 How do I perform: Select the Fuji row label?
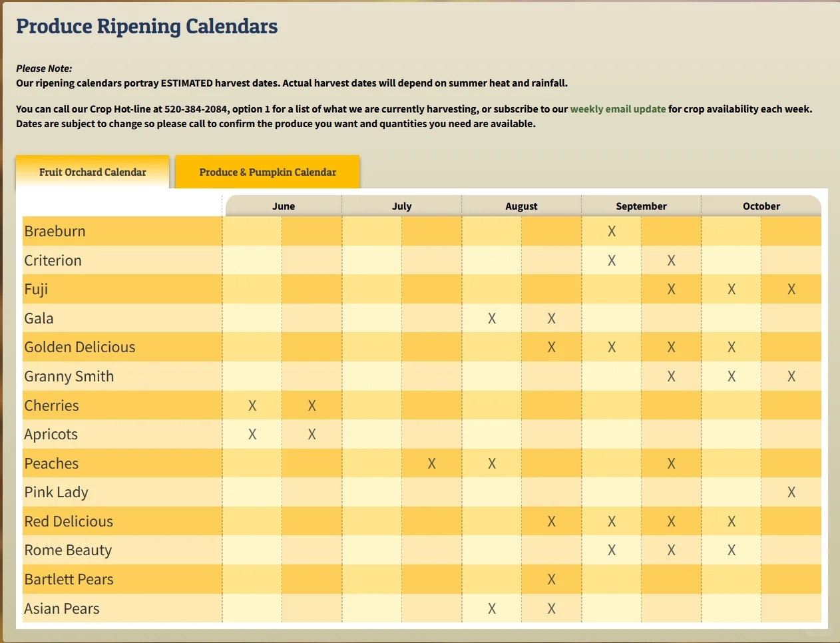(37, 290)
